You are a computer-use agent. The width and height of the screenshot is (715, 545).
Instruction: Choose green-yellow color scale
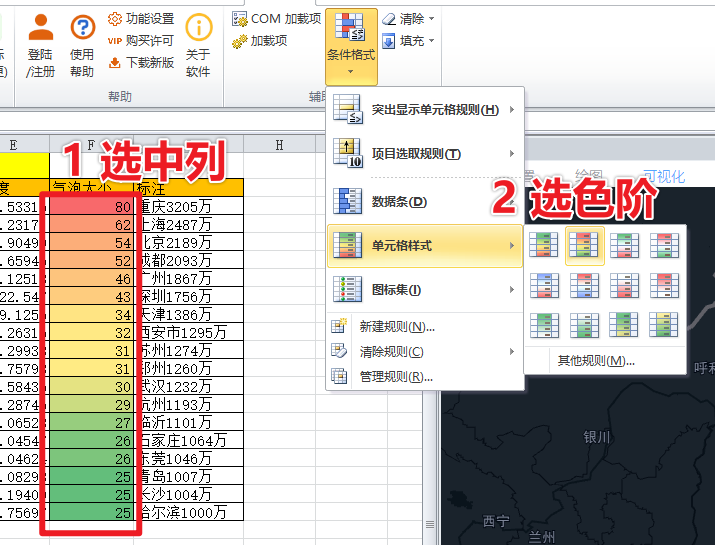click(x=624, y=325)
